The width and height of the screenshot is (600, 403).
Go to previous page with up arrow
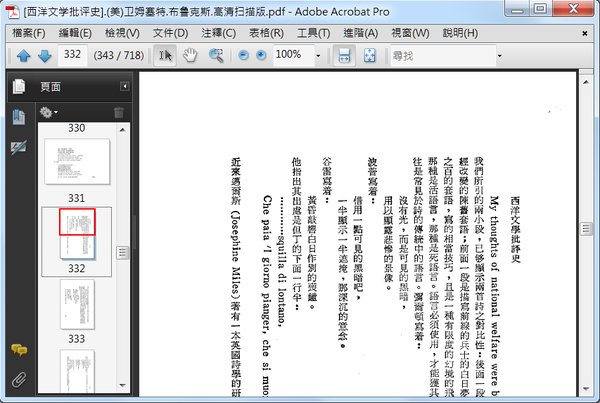point(24,56)
